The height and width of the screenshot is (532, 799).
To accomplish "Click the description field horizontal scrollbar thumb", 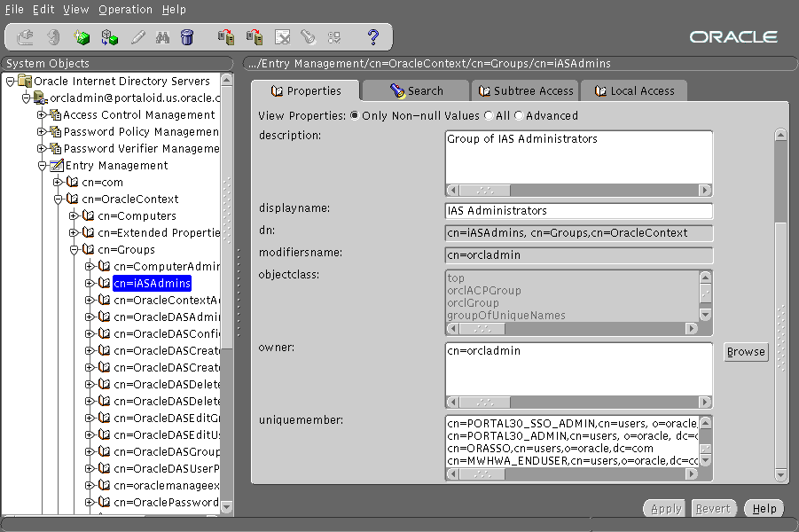I will (x=484, y=190).
